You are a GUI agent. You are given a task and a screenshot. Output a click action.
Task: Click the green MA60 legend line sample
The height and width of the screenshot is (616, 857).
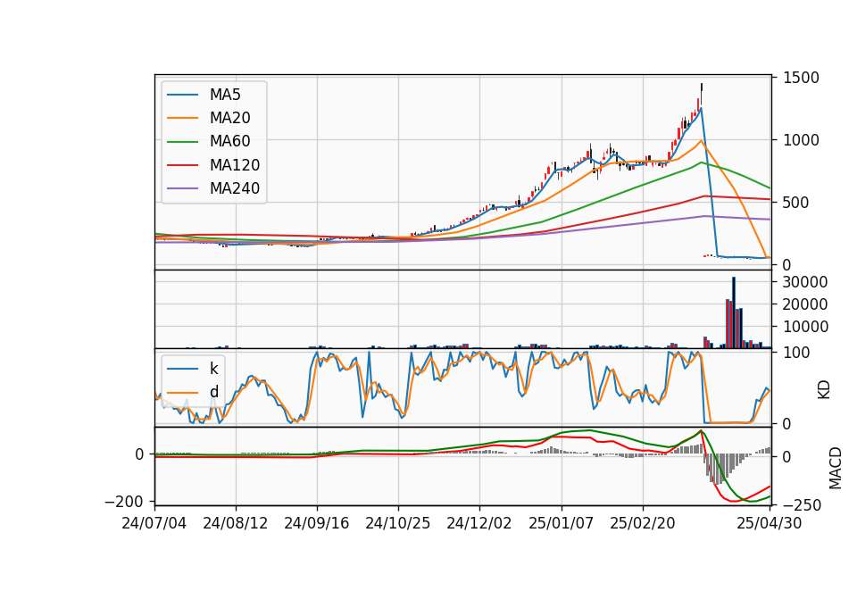pyautogui.click(x=182, y=142)
